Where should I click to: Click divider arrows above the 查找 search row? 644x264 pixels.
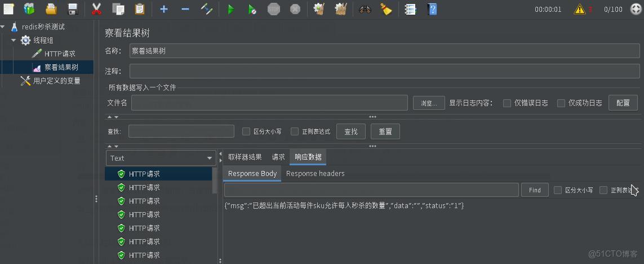(x=113, y=117)
